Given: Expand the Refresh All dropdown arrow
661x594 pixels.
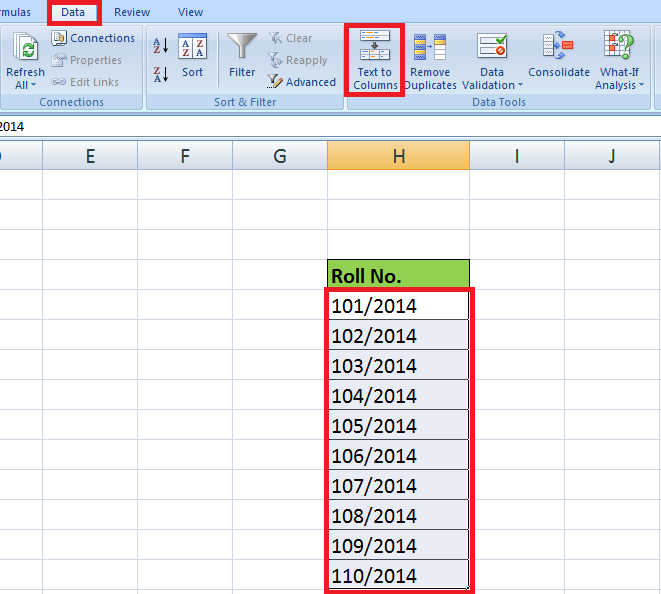Looking at the screenshot, I should 33,85.
